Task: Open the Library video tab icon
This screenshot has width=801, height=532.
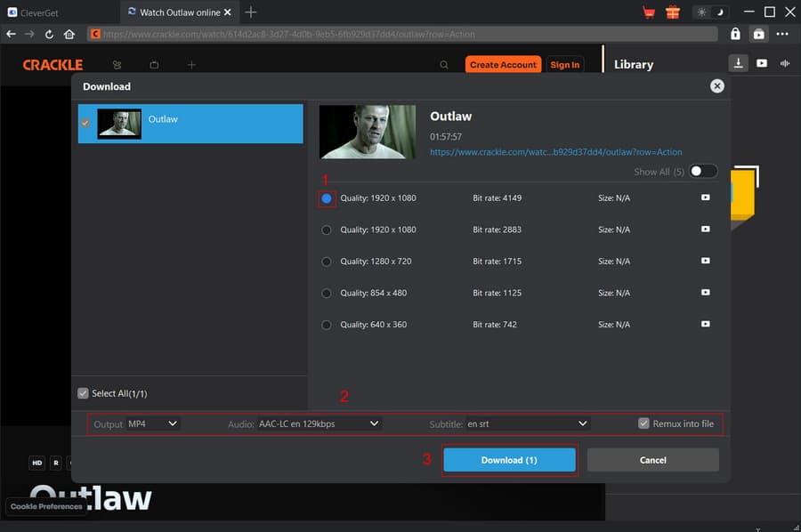Action: coord(762,63)
